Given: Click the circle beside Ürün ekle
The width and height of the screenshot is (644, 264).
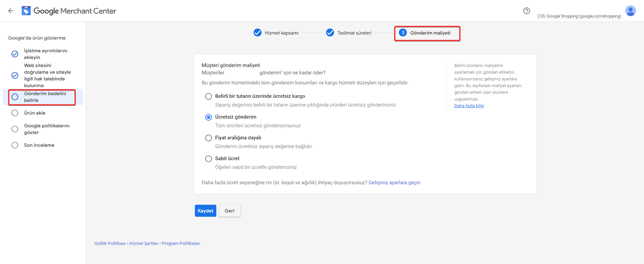Looking at the screenshot, I should coord(15,113).
